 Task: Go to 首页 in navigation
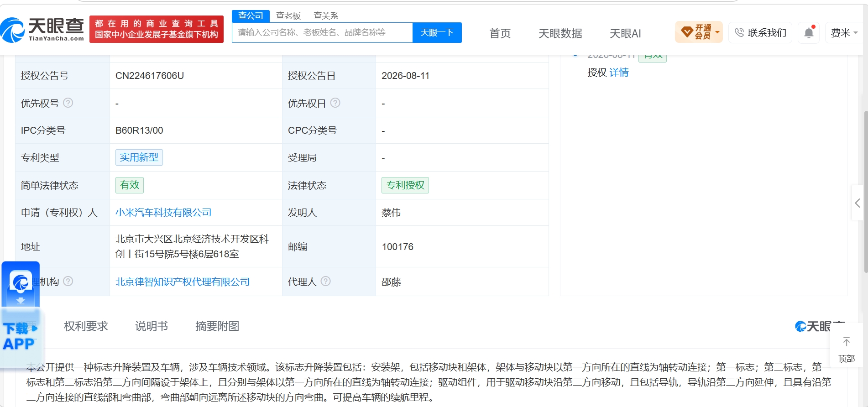(x=500, y=33)
